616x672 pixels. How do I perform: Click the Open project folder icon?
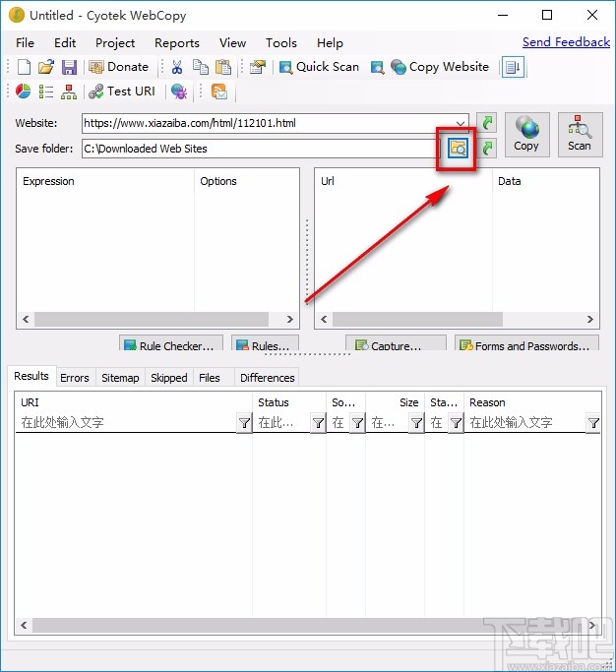pos(46,67)
